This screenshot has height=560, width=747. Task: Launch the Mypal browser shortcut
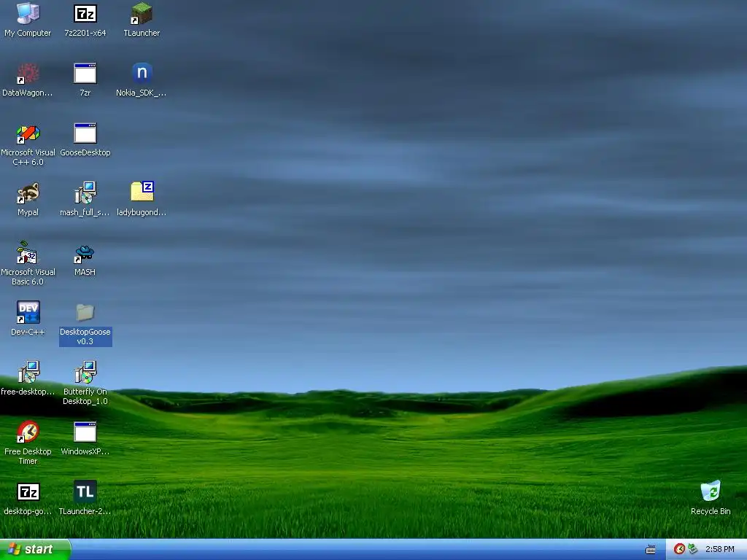coord(28,192)
